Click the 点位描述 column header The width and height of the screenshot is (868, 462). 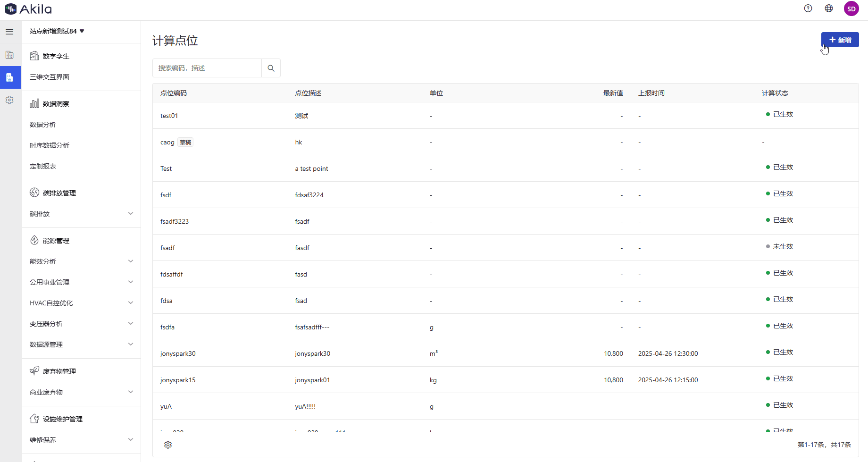308,93
